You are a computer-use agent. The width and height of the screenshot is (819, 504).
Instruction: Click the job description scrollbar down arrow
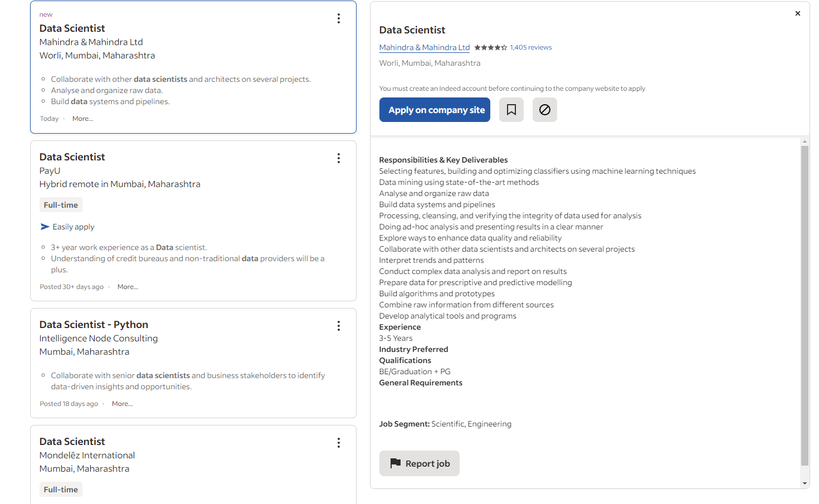[804, 483]
